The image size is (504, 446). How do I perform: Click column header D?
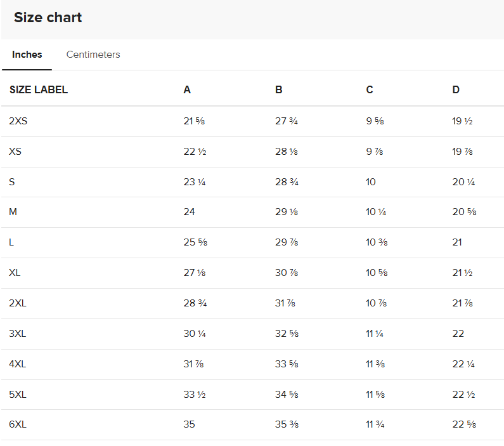point(456,90)
